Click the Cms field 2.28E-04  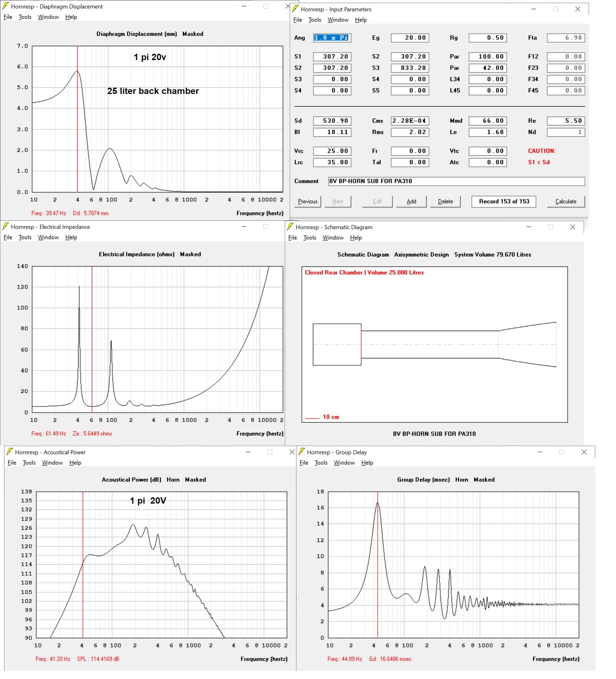click(x=410, y=121)
